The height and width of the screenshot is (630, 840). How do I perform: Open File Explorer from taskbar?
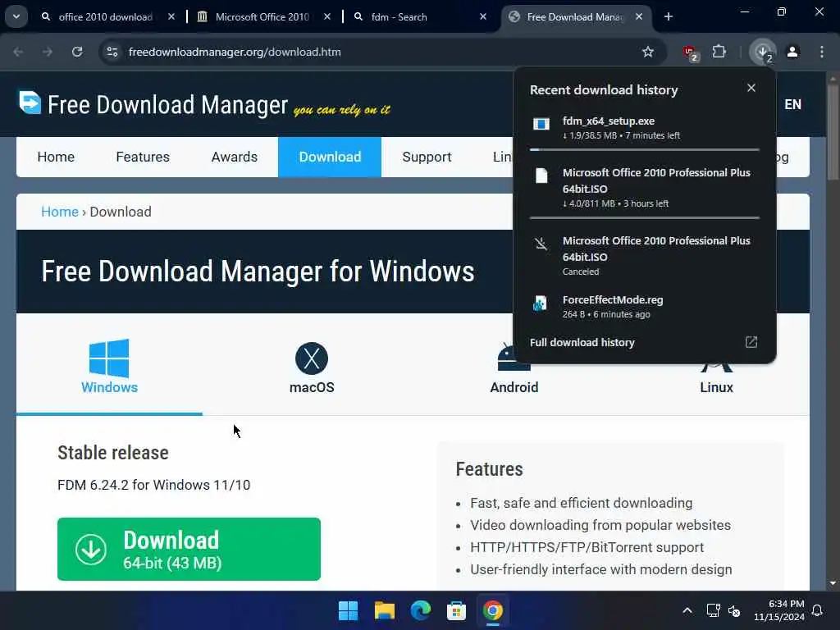pos(384,610)
